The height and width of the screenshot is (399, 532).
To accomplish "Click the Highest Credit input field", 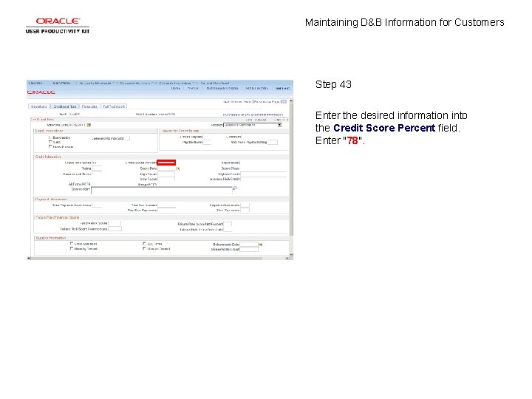I will pos(263,174).
